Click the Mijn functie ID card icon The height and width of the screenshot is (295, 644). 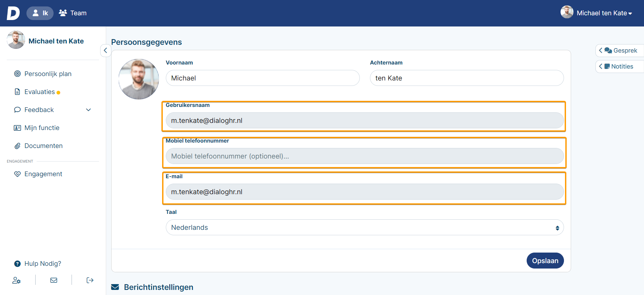[17, 128]
